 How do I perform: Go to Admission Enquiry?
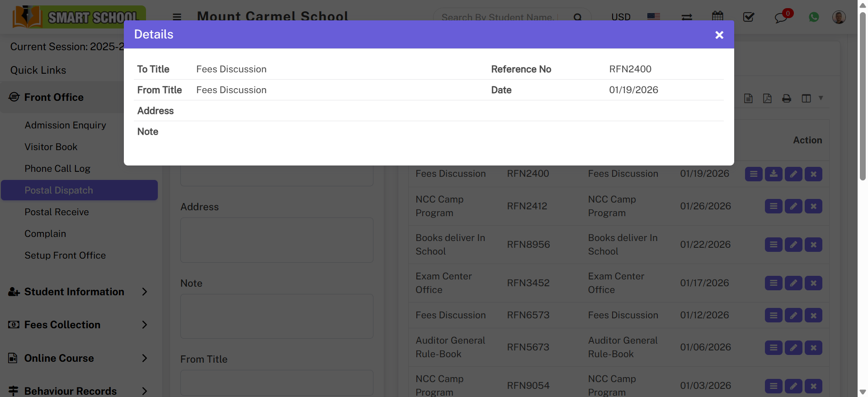pos(65,125)
